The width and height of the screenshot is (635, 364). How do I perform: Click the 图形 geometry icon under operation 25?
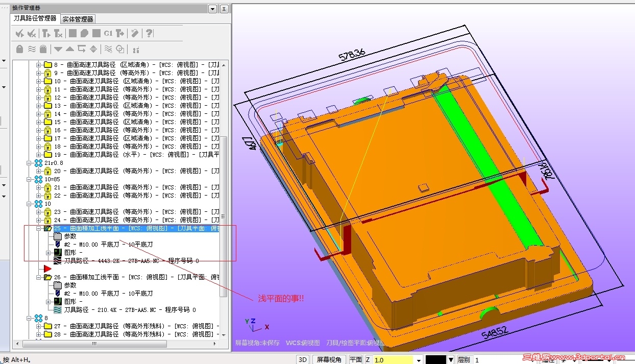(58, 253)
